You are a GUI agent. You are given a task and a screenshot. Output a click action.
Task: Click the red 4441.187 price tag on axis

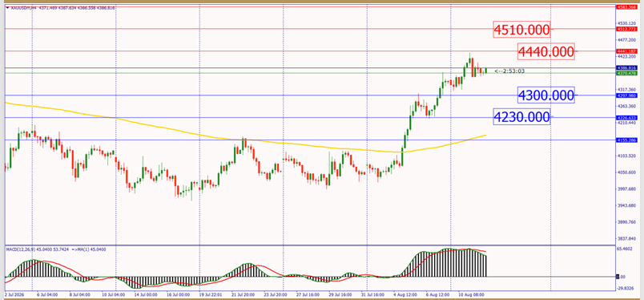(626, 51)
